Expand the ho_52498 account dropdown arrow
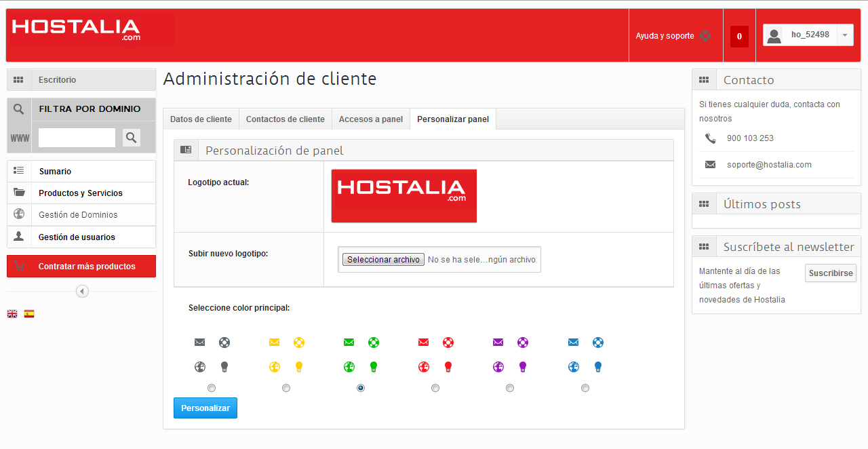The height and width of the screenshot is (449, 868). [844, 35]
